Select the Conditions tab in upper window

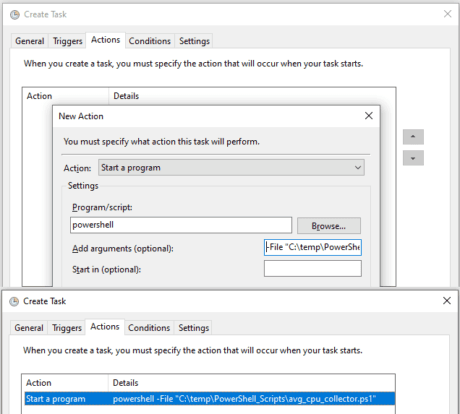point(150,41)
